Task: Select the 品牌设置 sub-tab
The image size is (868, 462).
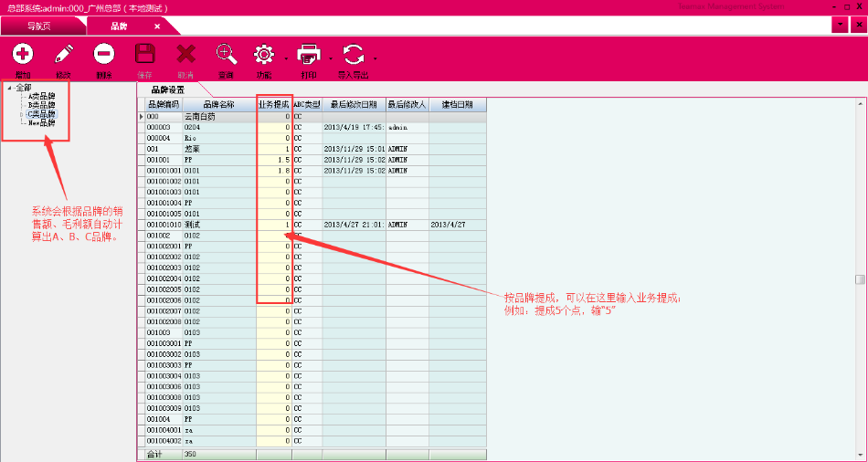Action: point(167,89)
